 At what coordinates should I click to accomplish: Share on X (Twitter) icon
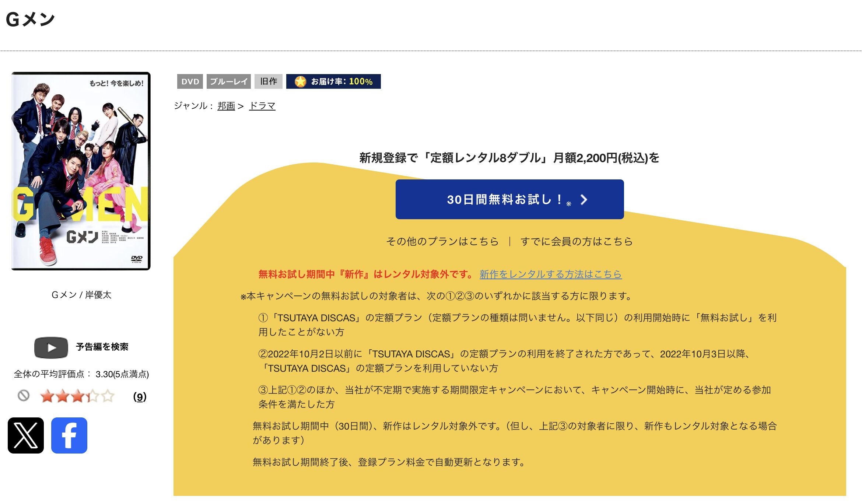[26, 435]
